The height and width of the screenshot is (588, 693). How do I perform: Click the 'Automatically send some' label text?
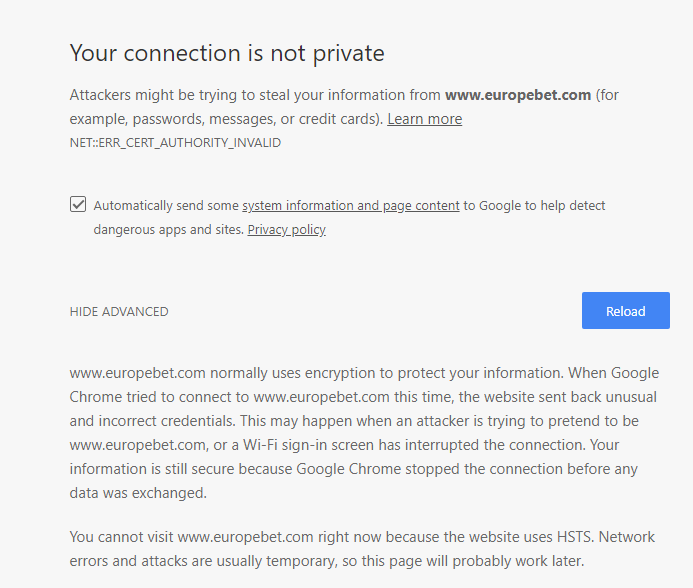click(x=166, y=206)
